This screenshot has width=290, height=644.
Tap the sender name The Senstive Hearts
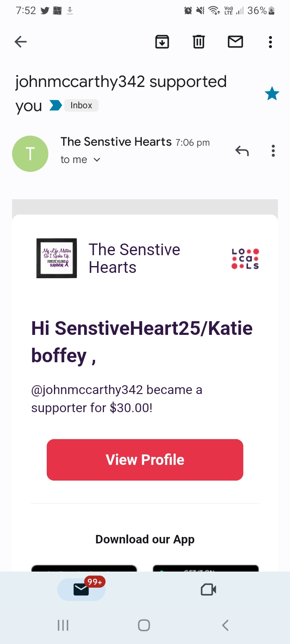[116, 142]
